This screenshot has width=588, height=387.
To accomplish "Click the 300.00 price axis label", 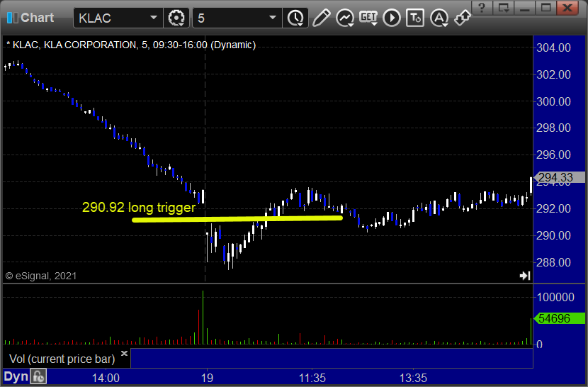I will coord(553,101).
